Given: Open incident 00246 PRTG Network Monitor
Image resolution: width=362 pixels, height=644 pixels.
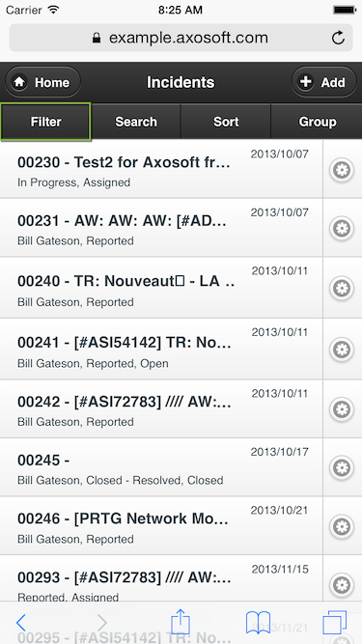Looking at the screenshot, I should click(x=161, y=525).
